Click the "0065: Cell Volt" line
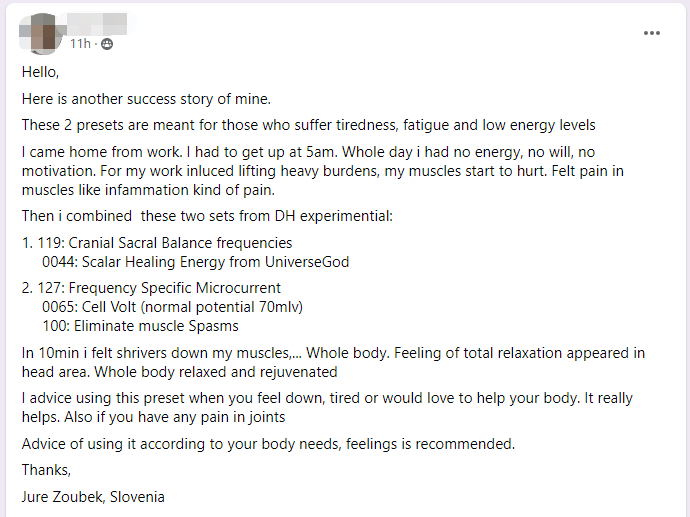690x517 pixels. click(x=172, y=307)
